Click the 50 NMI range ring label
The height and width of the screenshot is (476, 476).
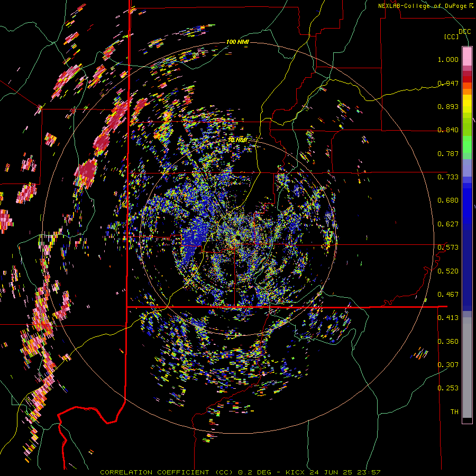click(x=237, y=140)
